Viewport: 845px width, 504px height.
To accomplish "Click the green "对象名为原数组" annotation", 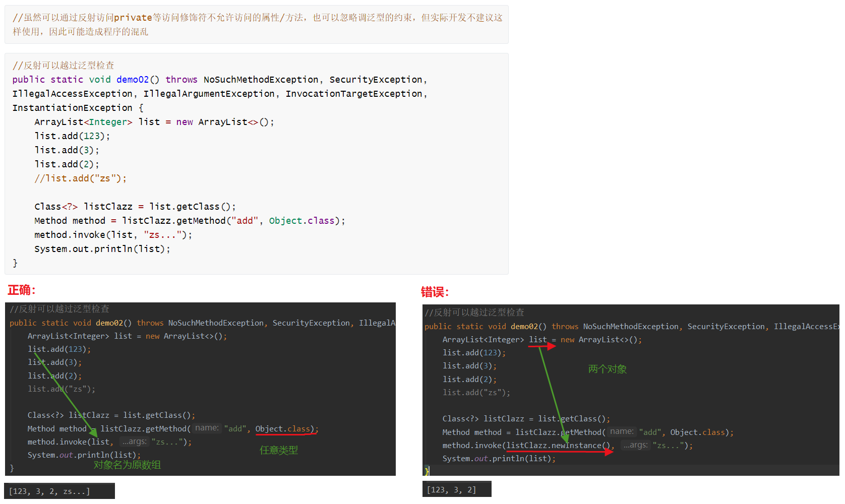I will click(127, 465).
